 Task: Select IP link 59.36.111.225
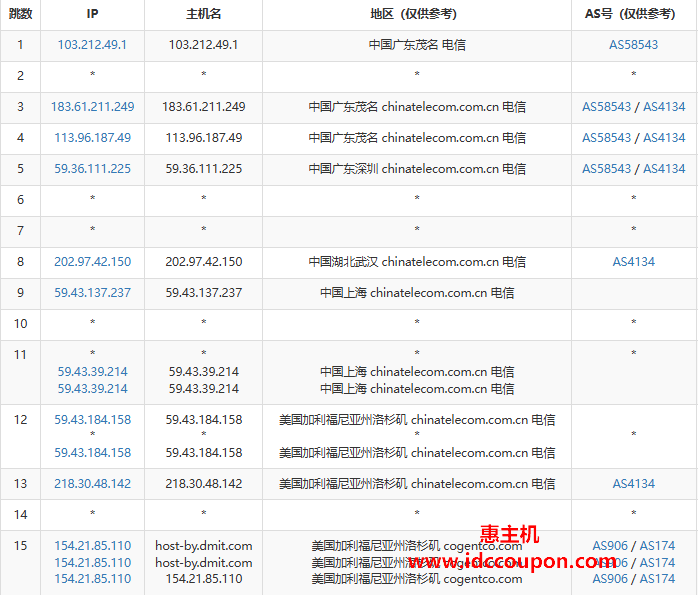coord(92,169)
